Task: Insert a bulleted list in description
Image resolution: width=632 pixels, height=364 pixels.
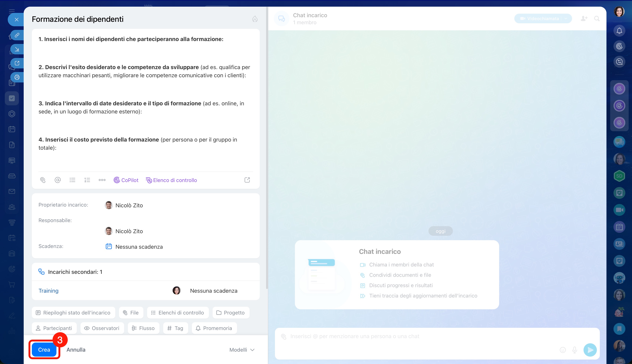Action: pyautogui.click(x=72, y=180)
